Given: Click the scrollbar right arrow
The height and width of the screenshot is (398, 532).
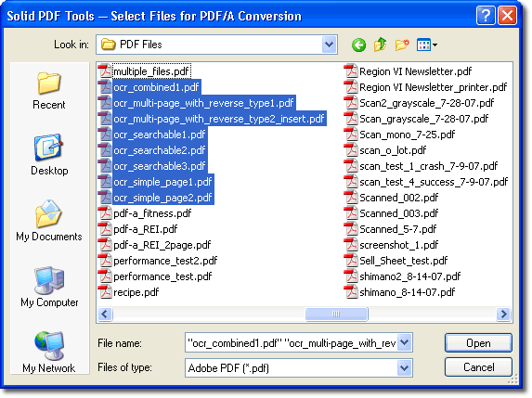Looking at the screenshot, I should [x=504, y=314].
